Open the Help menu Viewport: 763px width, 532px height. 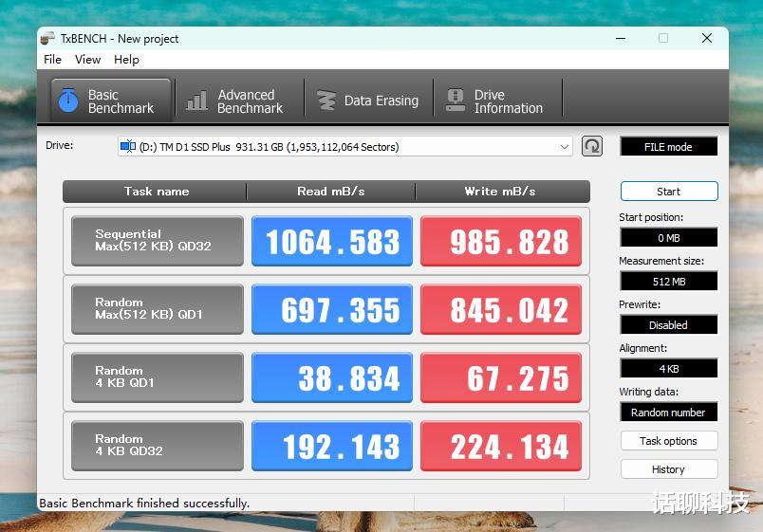tap(126, 60)
